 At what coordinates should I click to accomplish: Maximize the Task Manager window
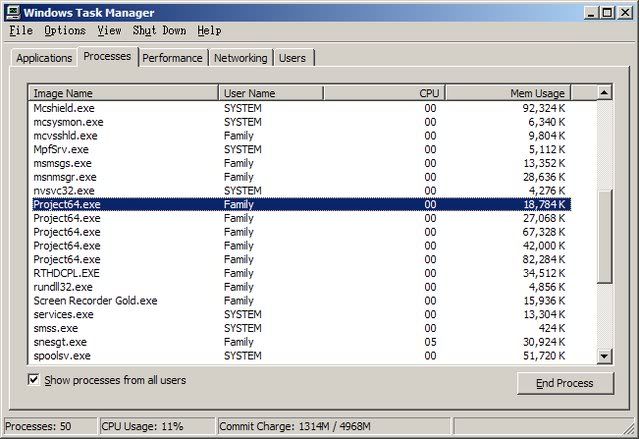click(607, 13)
